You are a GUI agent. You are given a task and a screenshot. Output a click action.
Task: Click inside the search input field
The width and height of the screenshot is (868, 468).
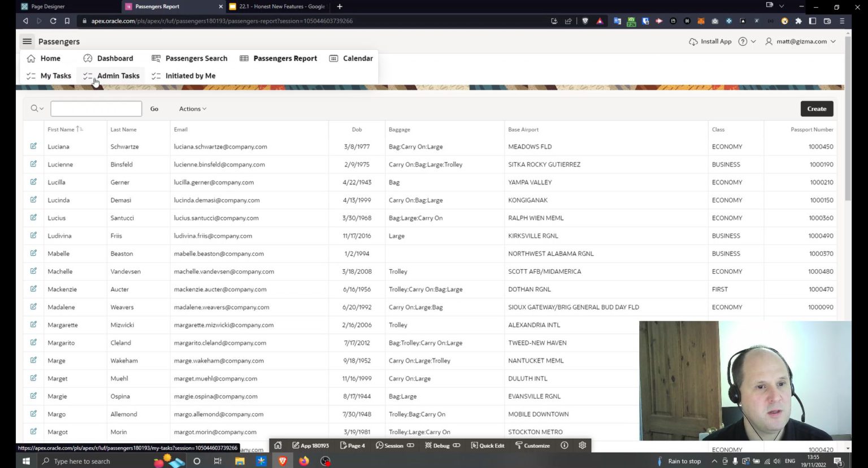click(96, 108)
